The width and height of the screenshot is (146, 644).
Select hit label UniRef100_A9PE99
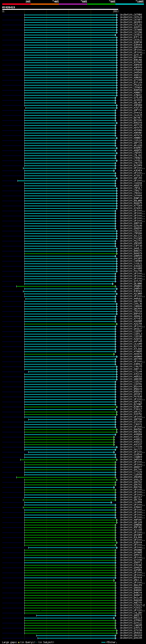pyautogui.click(x=131, y=65)
